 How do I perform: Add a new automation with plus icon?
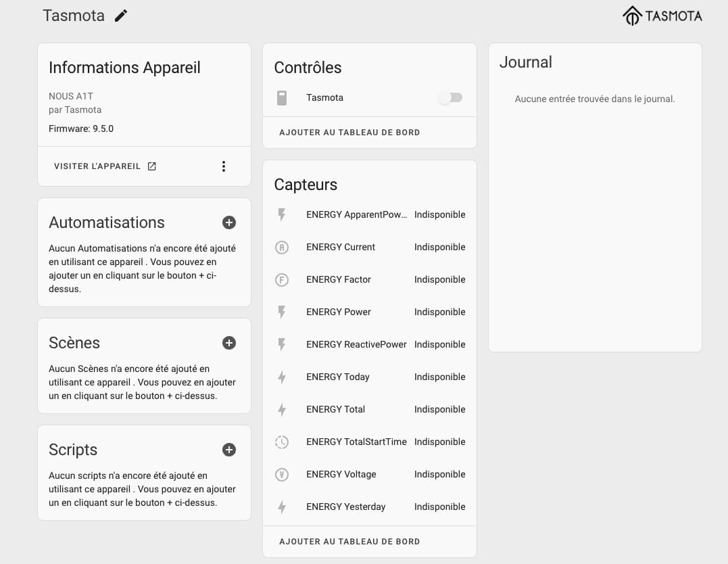point(229,222)
